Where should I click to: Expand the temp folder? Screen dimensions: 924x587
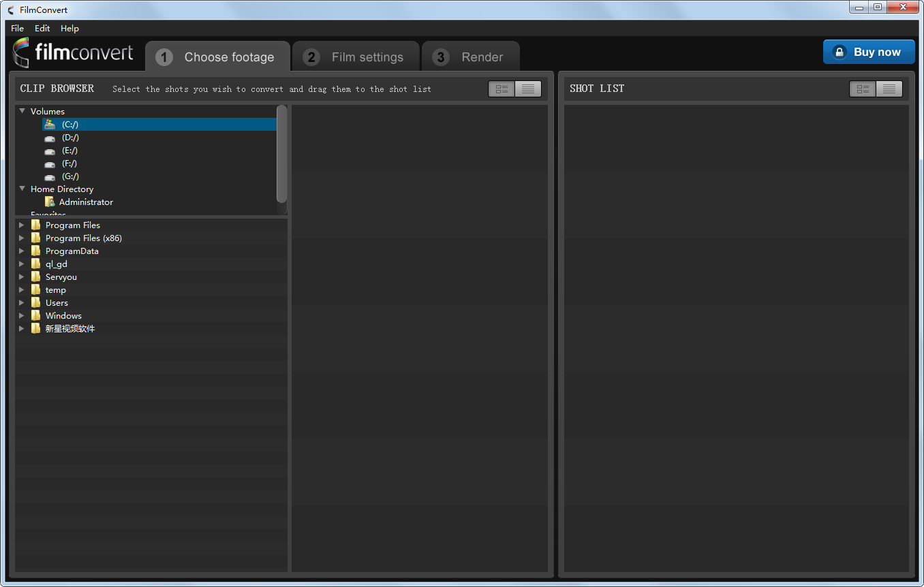coord(22,289)
